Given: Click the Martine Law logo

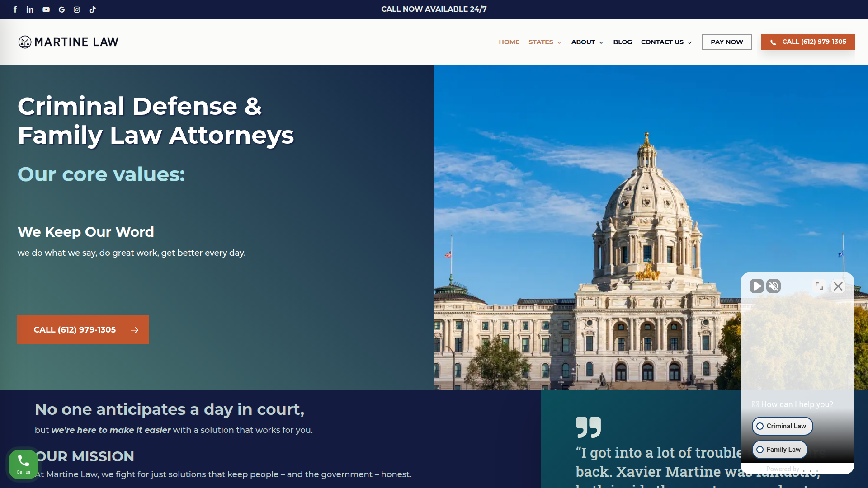Looking at the screenshot, I should [68, 42].
